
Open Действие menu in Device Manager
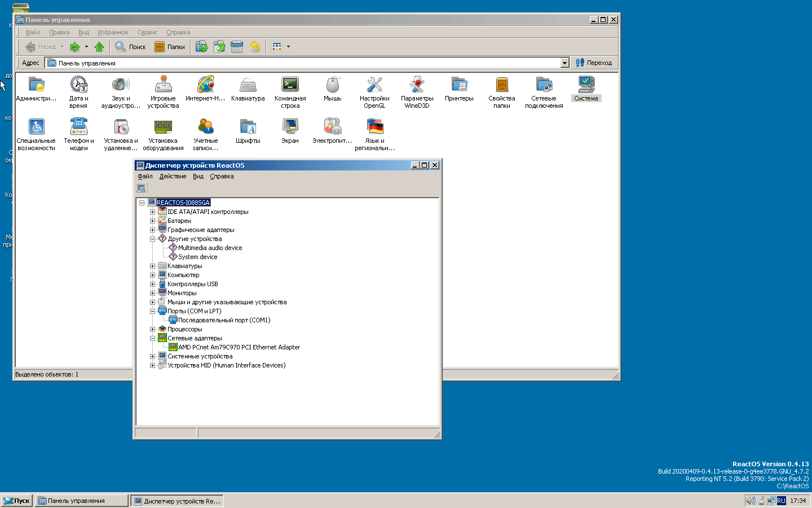click(173, 177)
